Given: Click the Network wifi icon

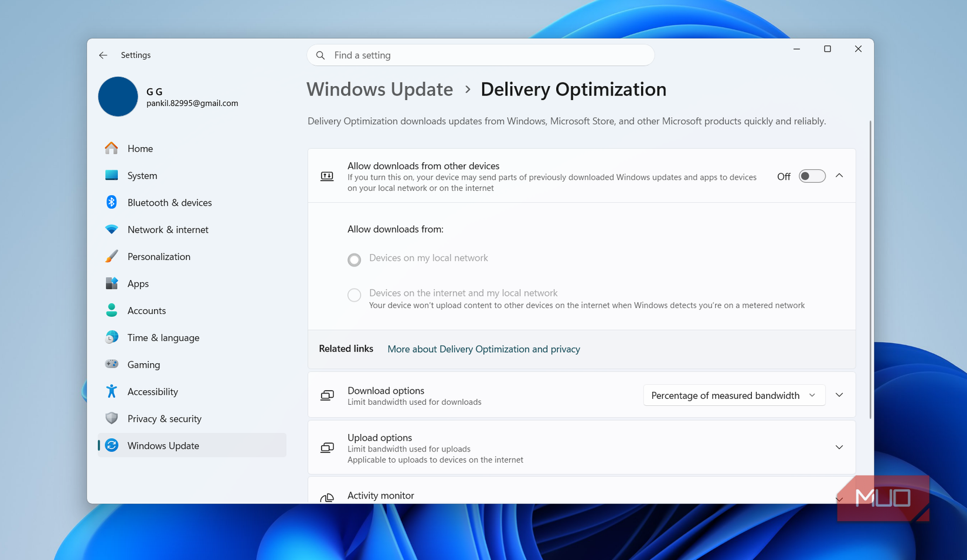Looking at the screenshot, I should click(111, 229).
